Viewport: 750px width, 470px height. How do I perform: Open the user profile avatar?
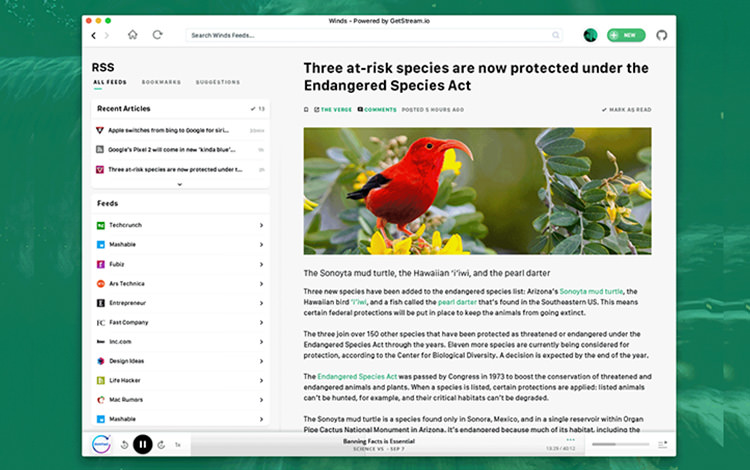pyautogui.click(x=590, y=35)
